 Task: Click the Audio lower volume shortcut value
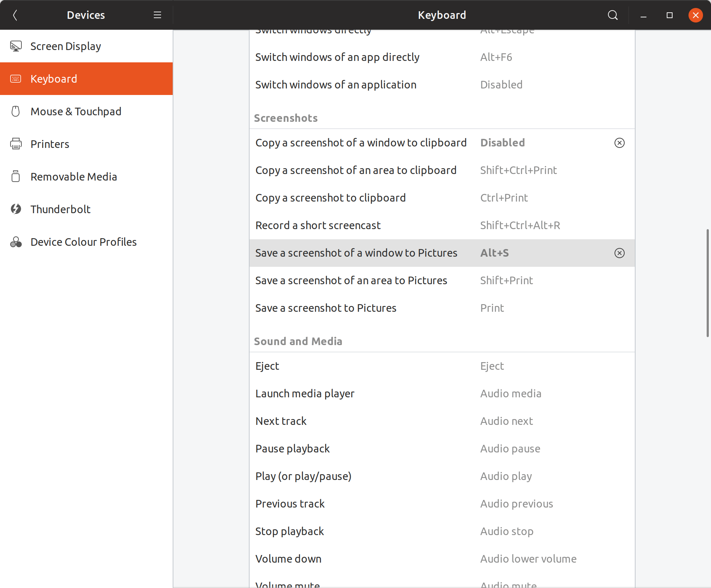coord(528,559)
